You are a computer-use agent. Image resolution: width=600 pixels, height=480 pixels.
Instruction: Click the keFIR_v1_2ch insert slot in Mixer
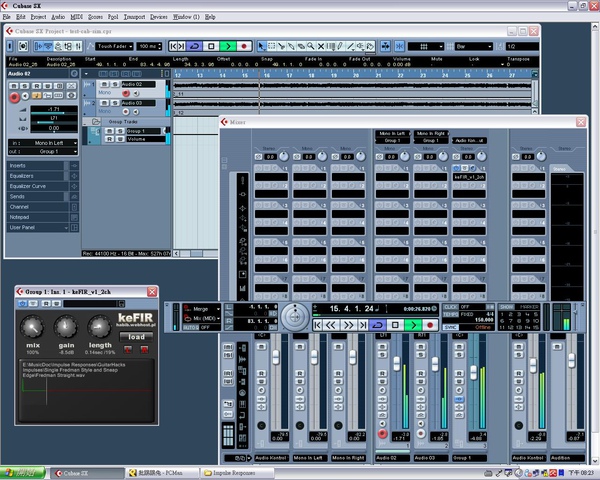[x=469, y=177]
